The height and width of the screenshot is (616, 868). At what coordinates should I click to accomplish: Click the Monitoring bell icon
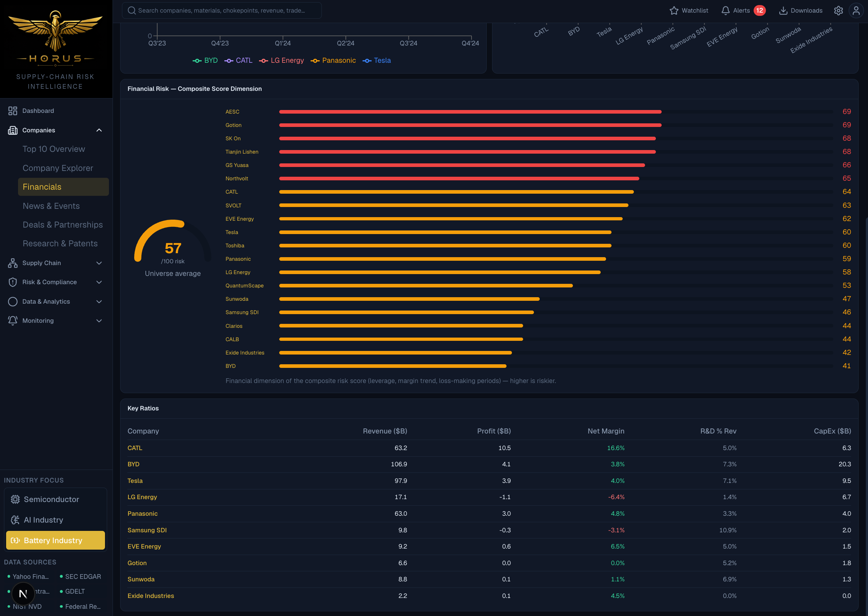pyautogui.click(x=13, y=321)
